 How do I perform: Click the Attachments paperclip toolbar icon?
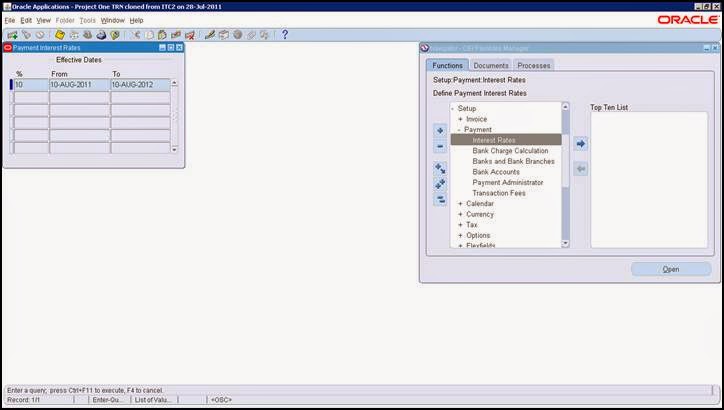(251, 35)
